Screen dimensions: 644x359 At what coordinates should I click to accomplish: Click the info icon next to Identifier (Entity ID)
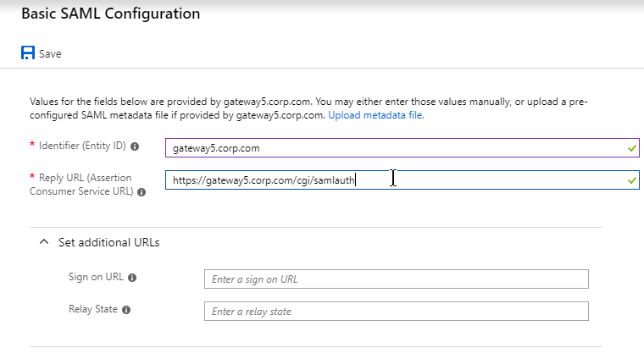tap(135, 146)
